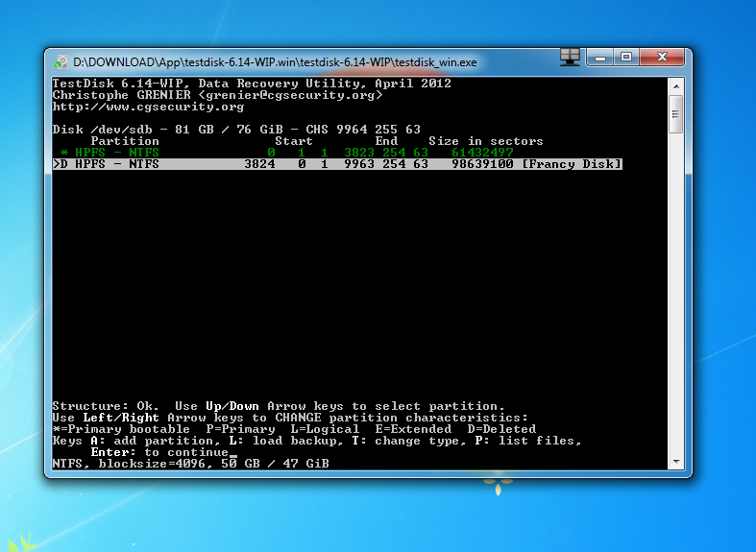Click the 'Partition' column header
The width and height of the screenshot is (756, 552).
[x=125, y=141]
